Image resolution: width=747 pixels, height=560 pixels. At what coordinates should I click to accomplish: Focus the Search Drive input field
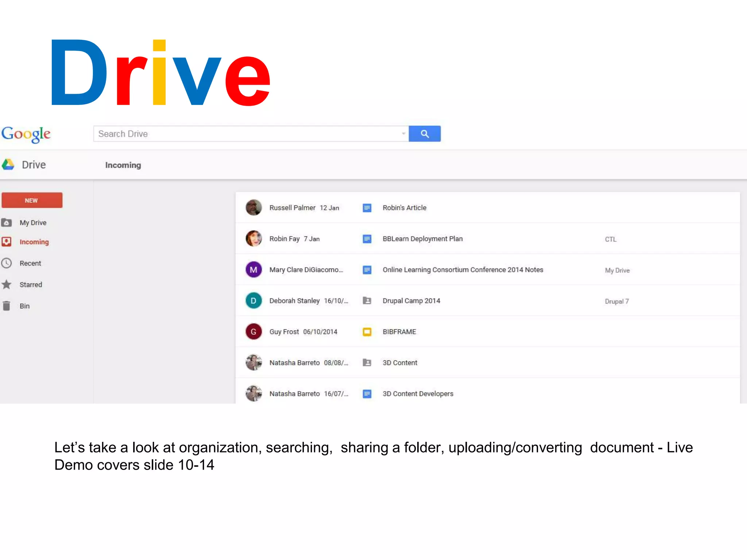click(x=251, y=134)
